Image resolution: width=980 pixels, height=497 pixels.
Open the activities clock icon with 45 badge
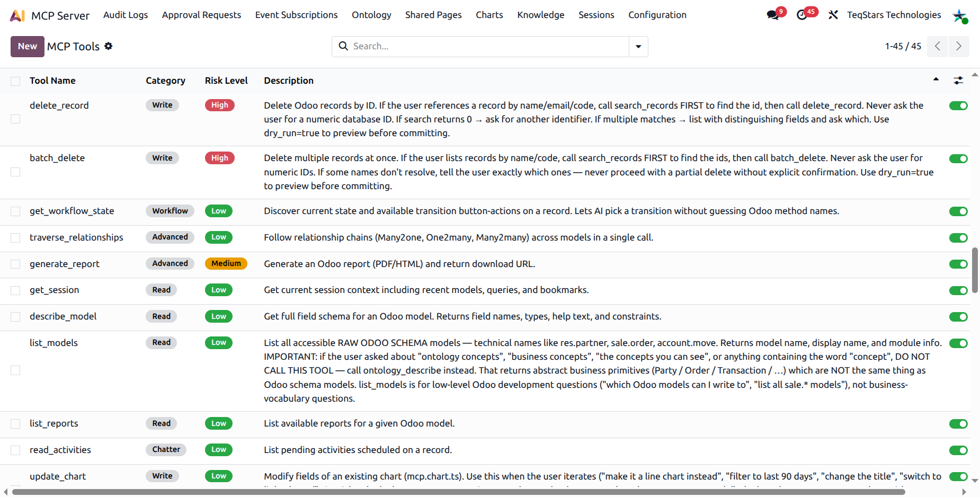(x=802, y=15)
